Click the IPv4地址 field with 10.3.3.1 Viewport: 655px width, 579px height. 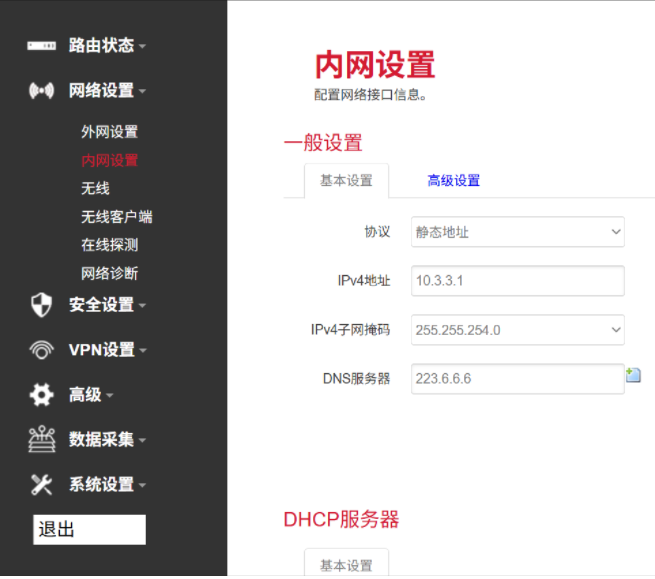[x=518, y=281]
